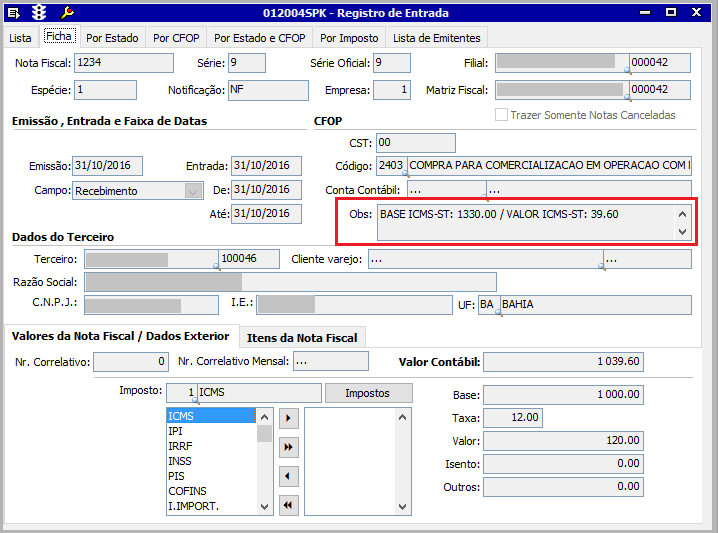
Task: Open lookup icon for Filial field
Action: click(x=628, y=71)
